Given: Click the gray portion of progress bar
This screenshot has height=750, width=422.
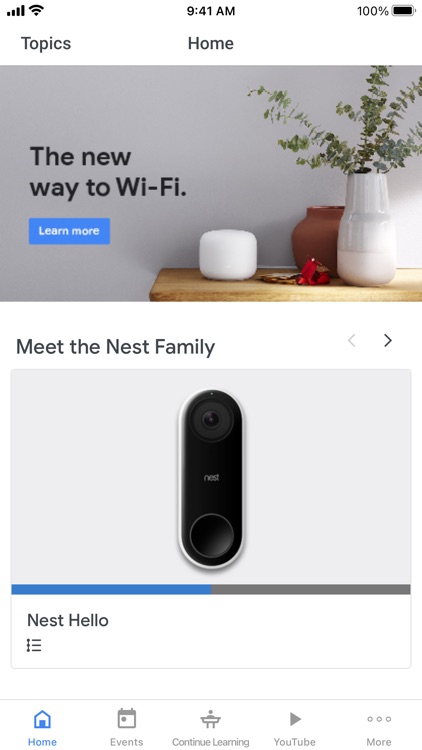Looking at the screenshot, I should (311, 589).
